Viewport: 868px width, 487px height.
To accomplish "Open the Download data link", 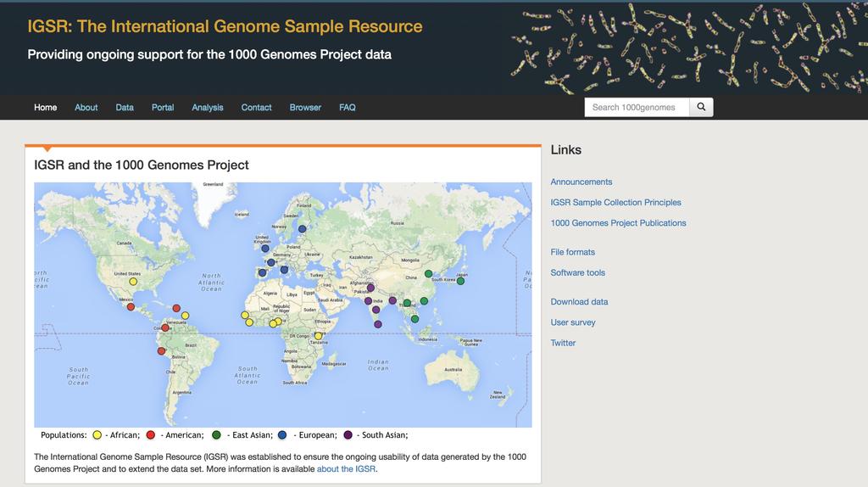I will coord(579,302).
